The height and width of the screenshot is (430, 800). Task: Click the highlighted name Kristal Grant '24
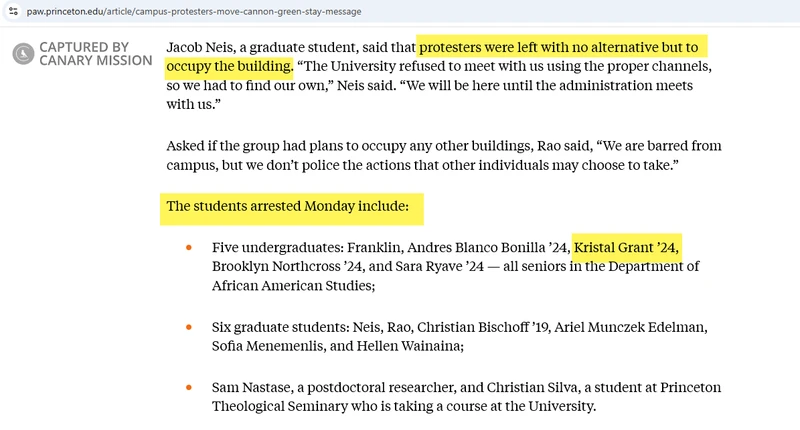tap(626, 247)
